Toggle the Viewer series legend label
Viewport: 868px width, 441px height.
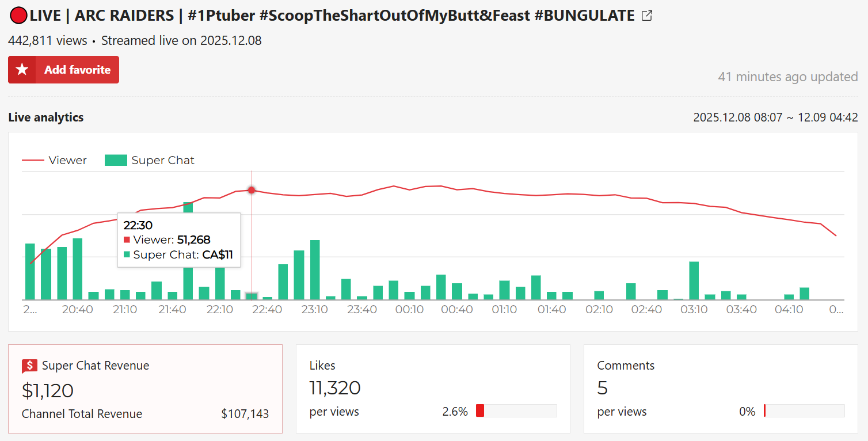click(x=67, y=161)
